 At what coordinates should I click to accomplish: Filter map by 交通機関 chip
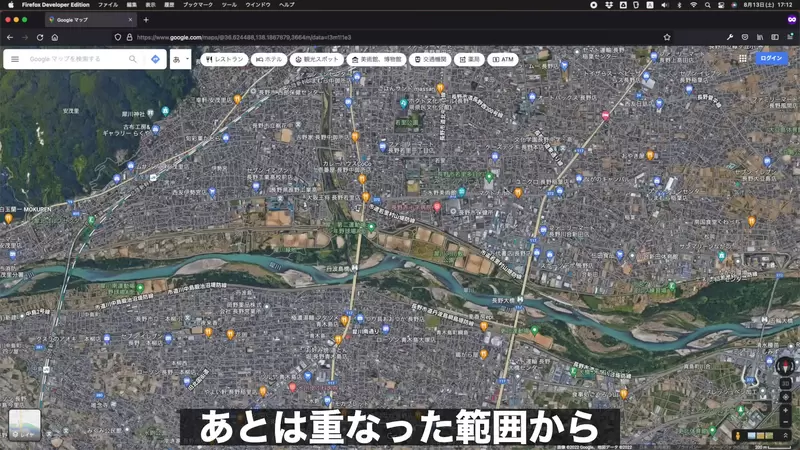pyautogui.click(x=430, y=59)
